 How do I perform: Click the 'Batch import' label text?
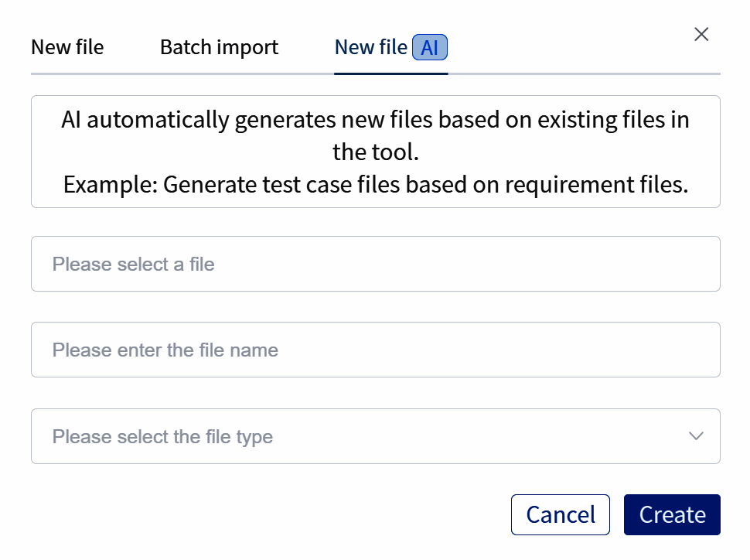219,47
